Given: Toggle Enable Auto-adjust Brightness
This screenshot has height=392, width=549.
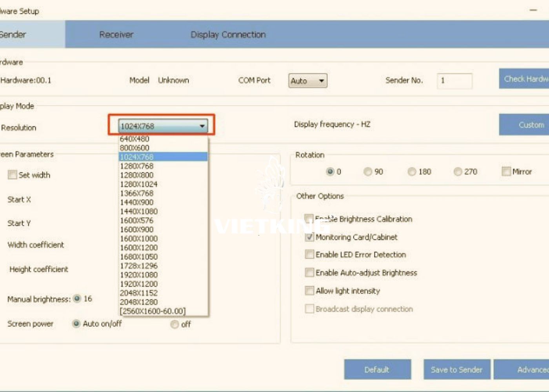Looking at the screenshot, I should [309, 272].
